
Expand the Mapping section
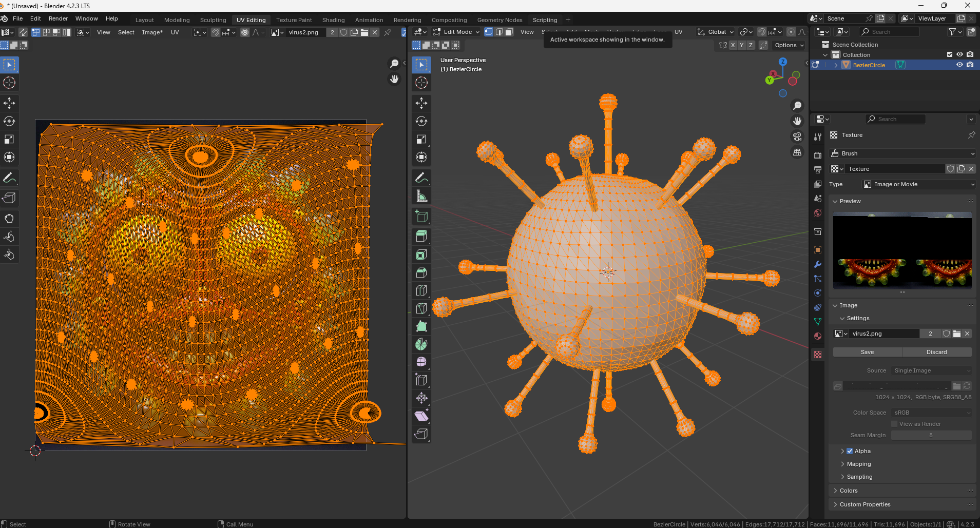click(x=858, y=464)
